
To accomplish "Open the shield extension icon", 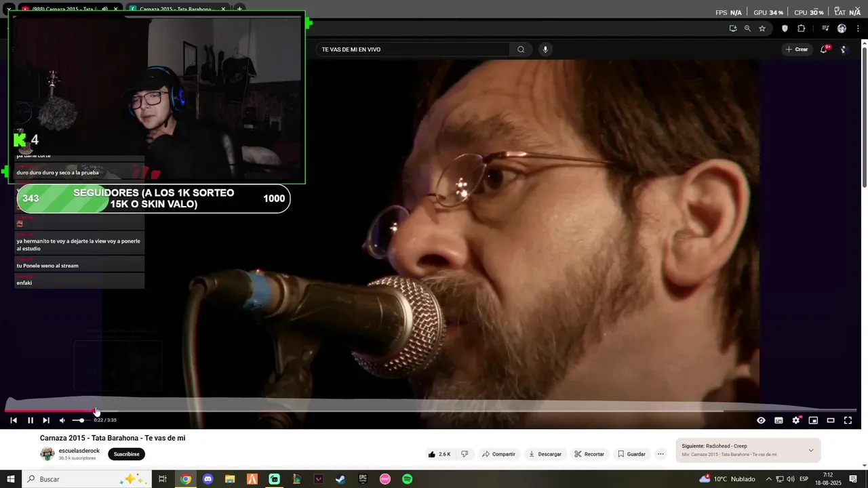I will click(785, 28).
